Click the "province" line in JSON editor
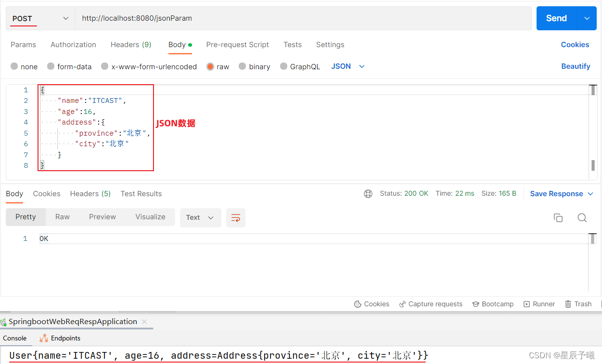The width and height of the screenshot is (602, 364). click(x=113, y=133)
